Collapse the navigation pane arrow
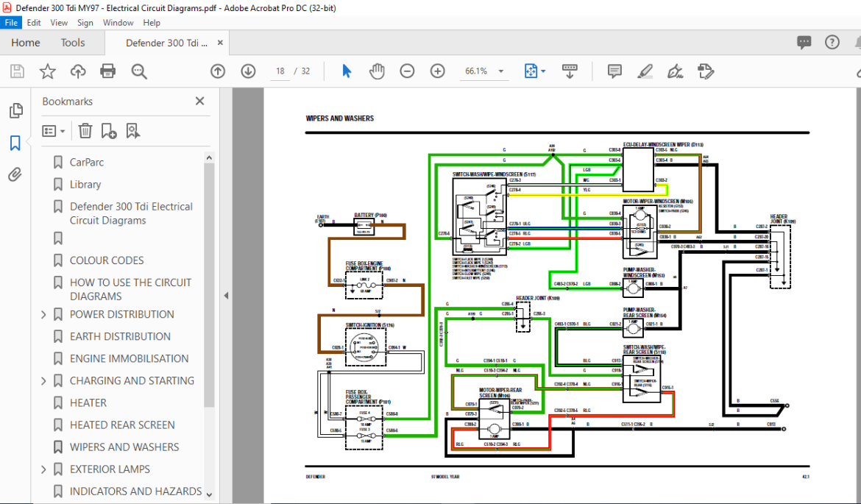Viewport: 861px width, 504px height. (x=226, y=295)
